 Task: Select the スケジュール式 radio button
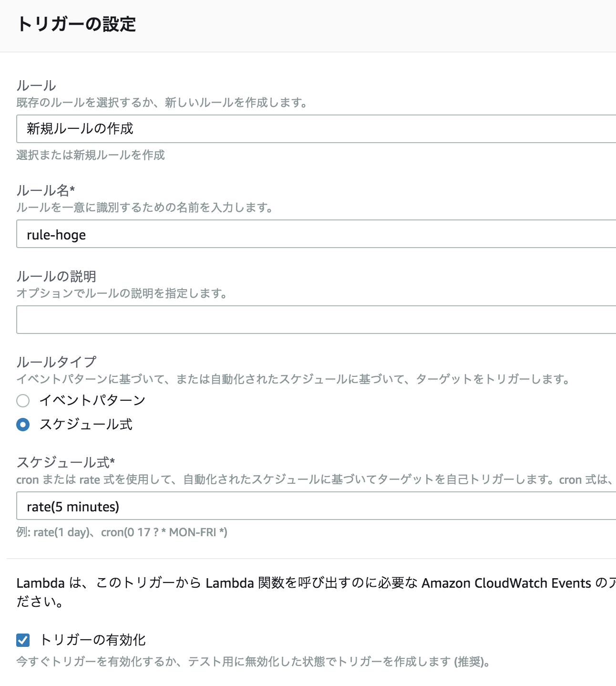22,425
